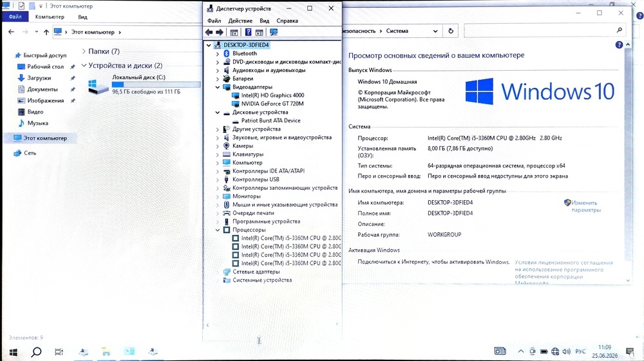This screenshot has width=644, height=361.
Task: Click the network globe tray icon
Action: (x=555, y=351)
